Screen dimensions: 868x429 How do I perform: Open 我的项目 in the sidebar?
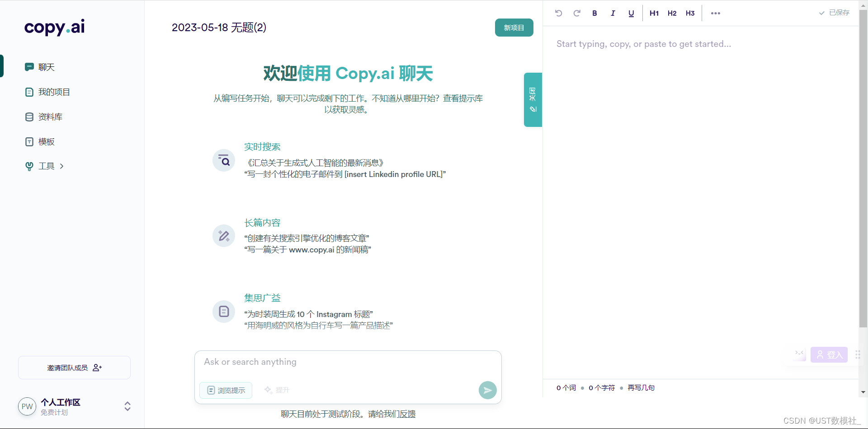(x=47, y=92)
